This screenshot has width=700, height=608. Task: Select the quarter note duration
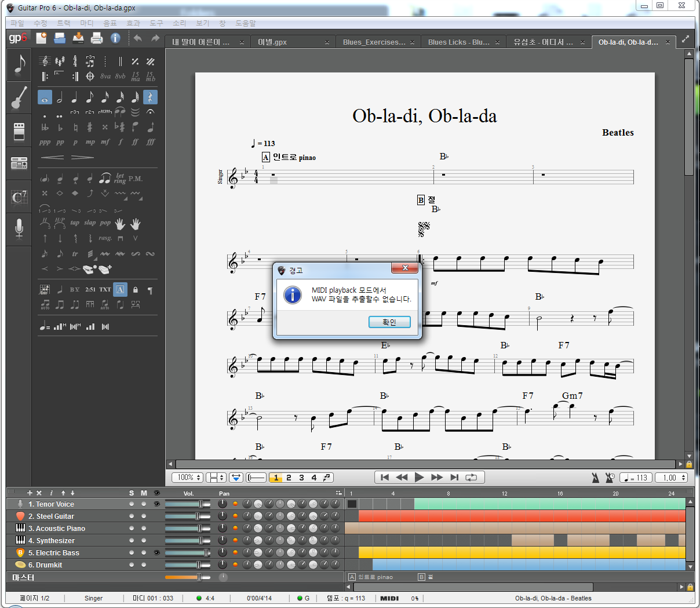75,97
